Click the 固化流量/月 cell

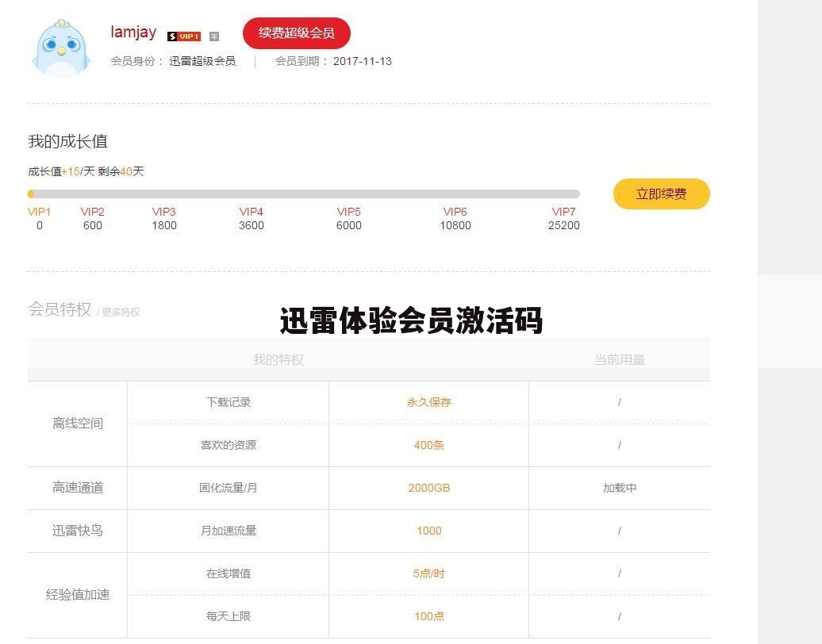[228, 488]
